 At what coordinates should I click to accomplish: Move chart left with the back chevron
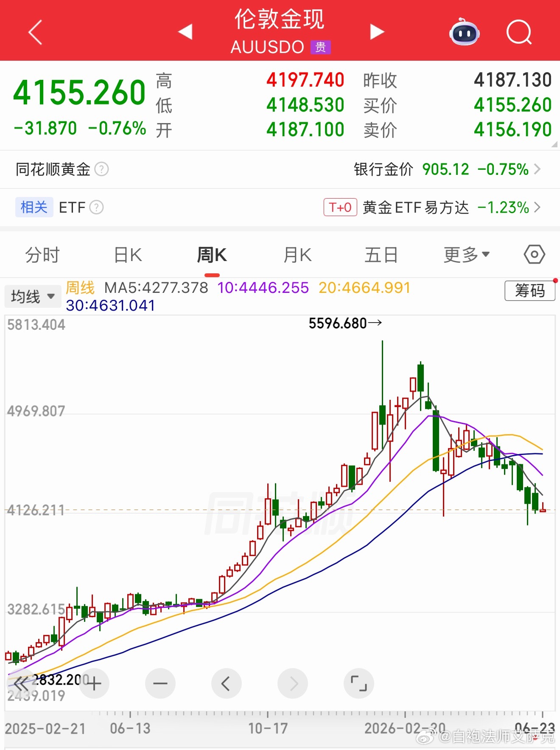coord(226,683)
